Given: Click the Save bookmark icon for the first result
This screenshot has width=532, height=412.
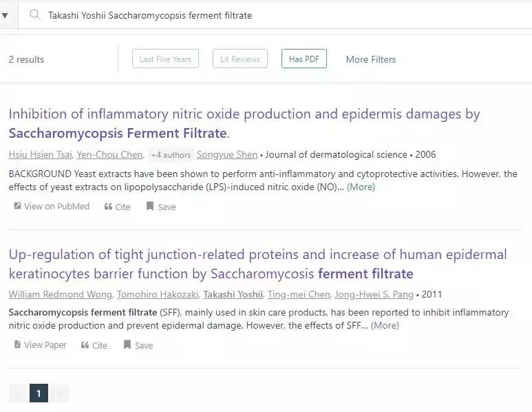Looking at the screenshot, I should (x=150, y=207).
